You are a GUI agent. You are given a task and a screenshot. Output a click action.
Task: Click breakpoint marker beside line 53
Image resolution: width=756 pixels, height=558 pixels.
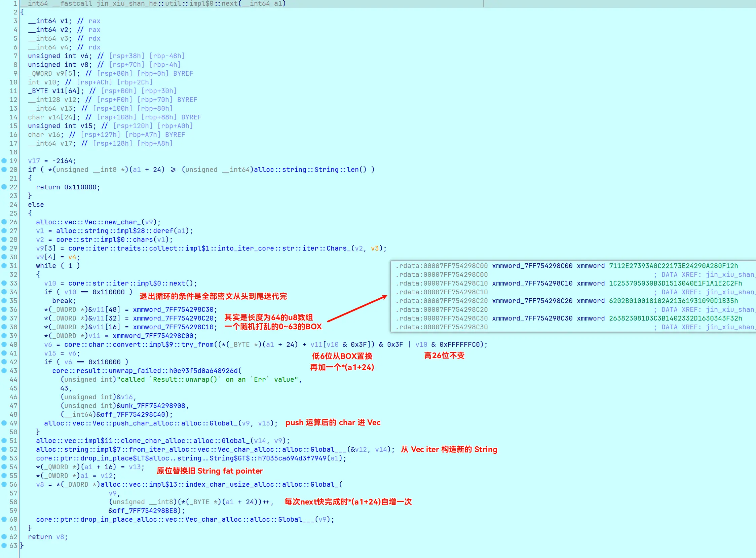[x=4, y=458]
